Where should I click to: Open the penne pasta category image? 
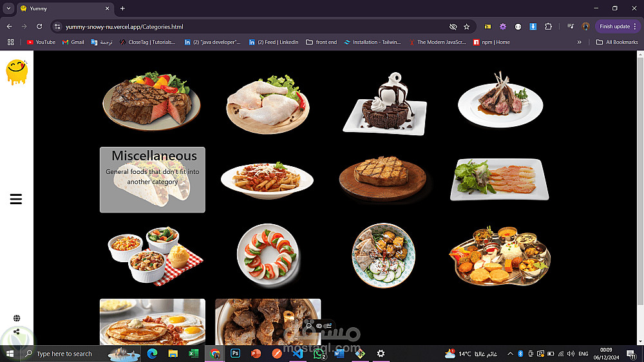coord(267,180)
